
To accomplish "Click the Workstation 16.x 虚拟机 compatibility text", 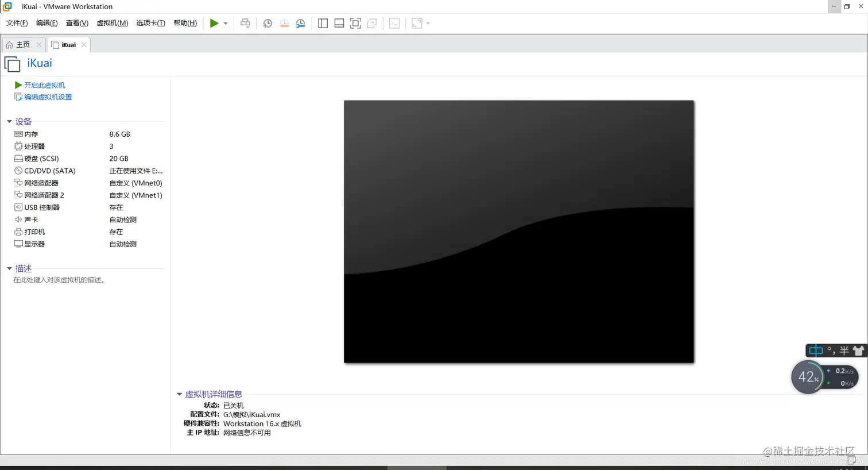I will tap(262, 424).
